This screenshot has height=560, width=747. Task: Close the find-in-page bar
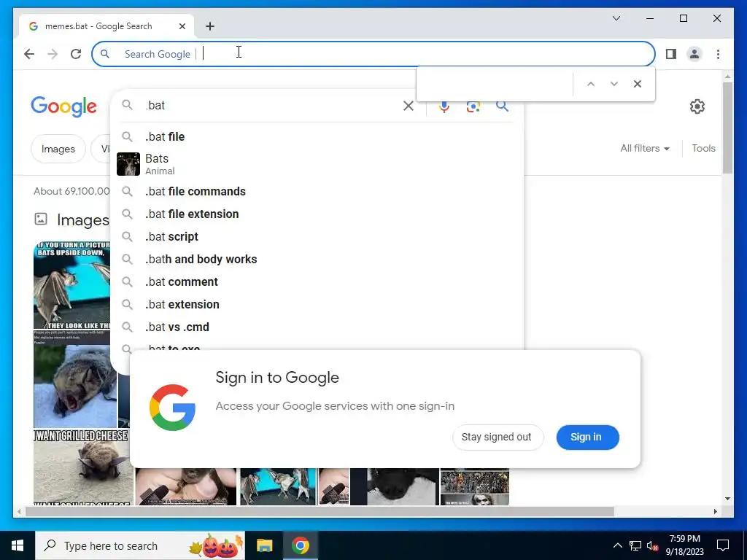point(638,84)
